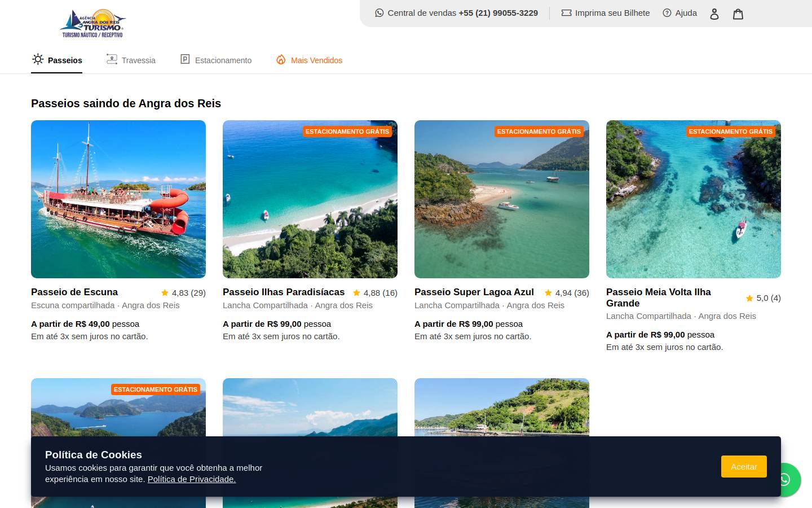Click the Estacionamento Grátis badge on second-row first card

(156, 389)
